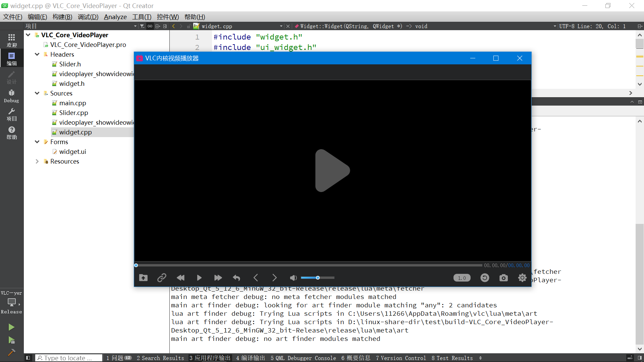Click the Type to locate field
Viewport: 644px width, 362px height.
coord(69,358)
